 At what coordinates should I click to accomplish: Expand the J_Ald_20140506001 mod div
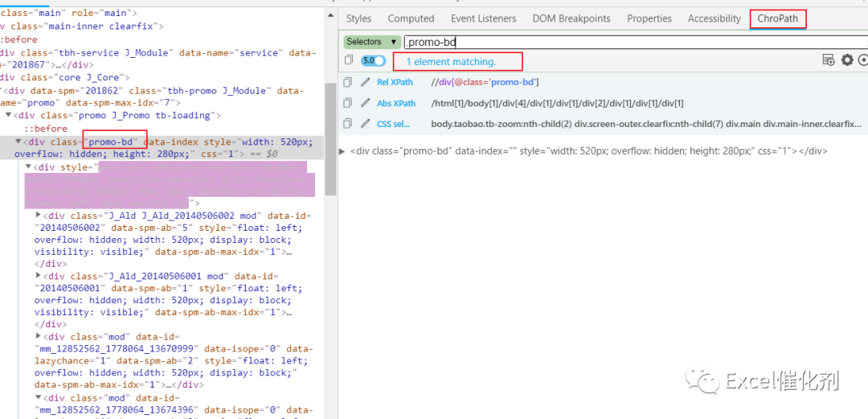point(39,276)
